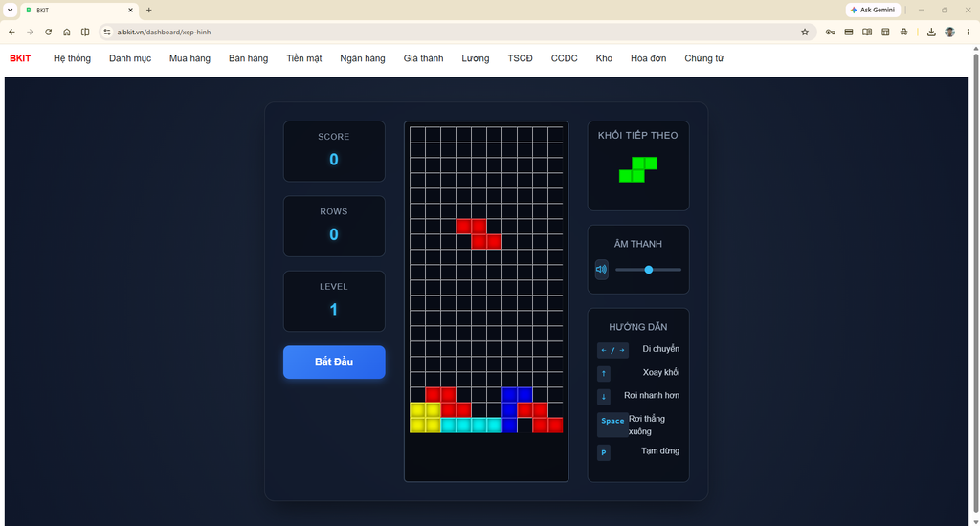
Task: Click the green next block preview
Action: point(638,169)
